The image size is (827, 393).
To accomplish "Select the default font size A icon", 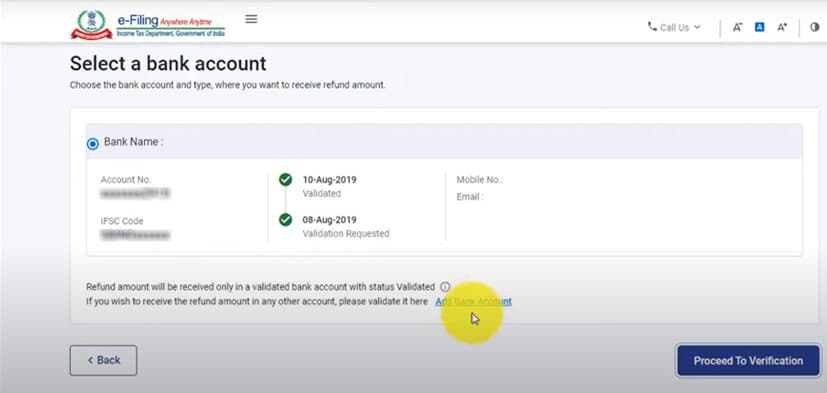I will coord(759,27).
